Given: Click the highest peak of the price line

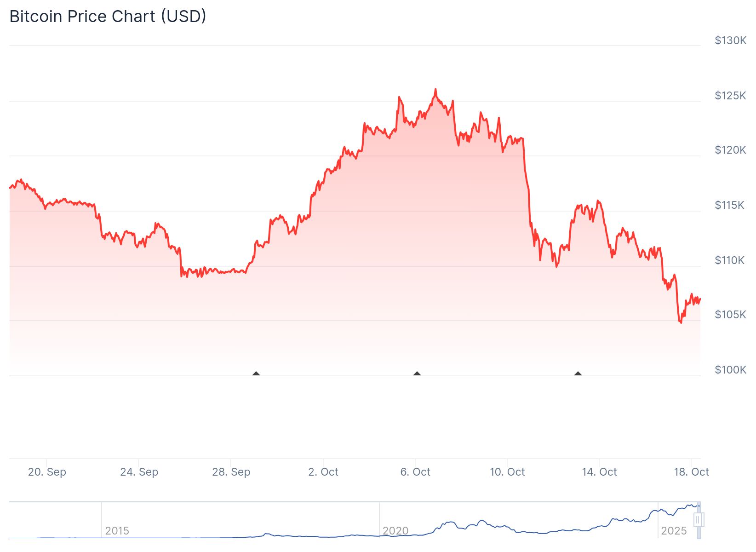Looking at the screenshot, I should pos(435,90).
